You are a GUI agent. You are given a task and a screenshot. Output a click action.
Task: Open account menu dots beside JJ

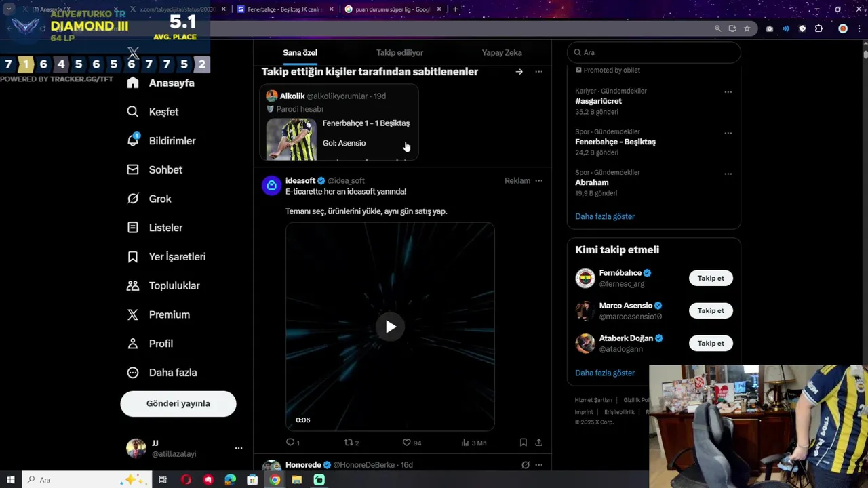coord(239,448)
